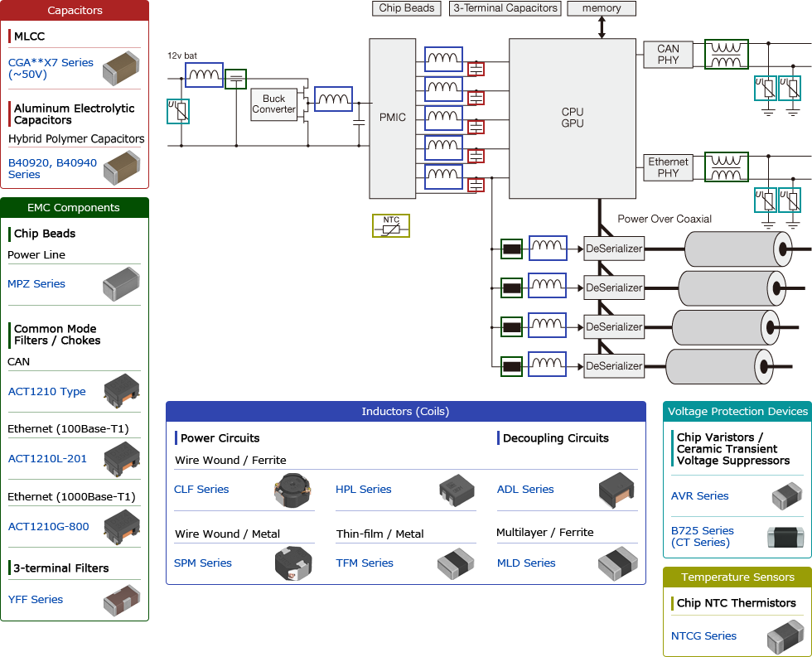Click the NTC thermistor symbol below the PMIC
The width and height of the screenshot is (812, 657).
click(x=390, y=225)
